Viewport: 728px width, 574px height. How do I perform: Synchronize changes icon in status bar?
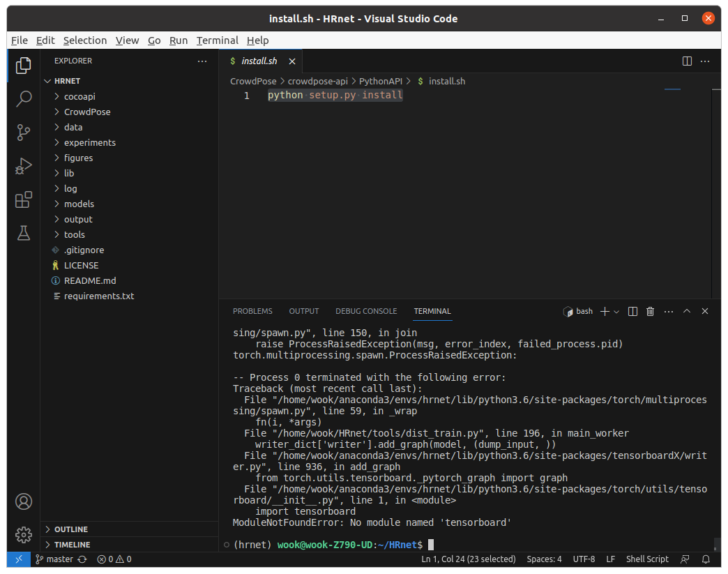click(82, 559)
